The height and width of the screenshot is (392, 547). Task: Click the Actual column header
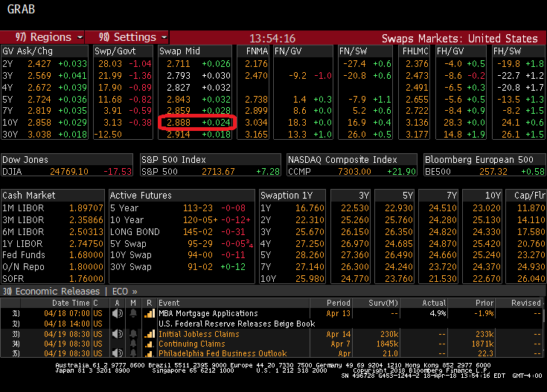tap(434, 303)
